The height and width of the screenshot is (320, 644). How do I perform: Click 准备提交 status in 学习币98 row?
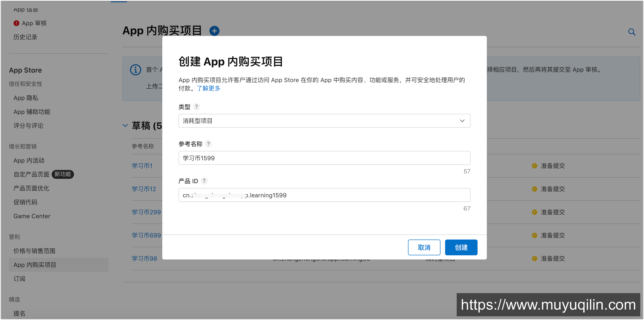tap(553, 259)
